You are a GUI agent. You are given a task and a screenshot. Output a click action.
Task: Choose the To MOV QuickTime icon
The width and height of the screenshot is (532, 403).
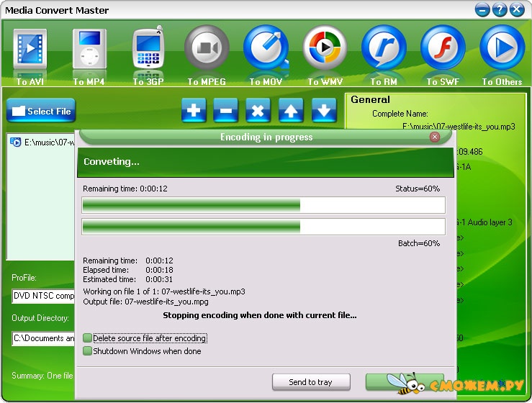[x=266, y=47]
